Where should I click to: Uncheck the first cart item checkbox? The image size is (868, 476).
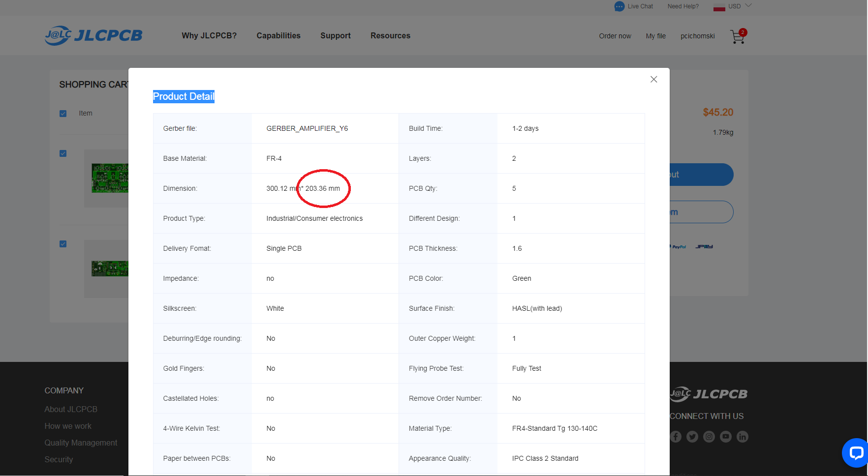(x=63, y=153)
